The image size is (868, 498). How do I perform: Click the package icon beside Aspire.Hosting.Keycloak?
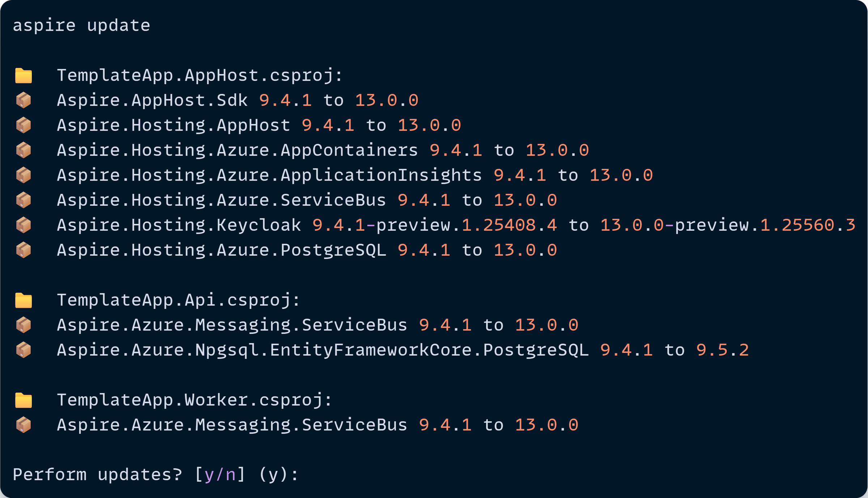[24, 225]
